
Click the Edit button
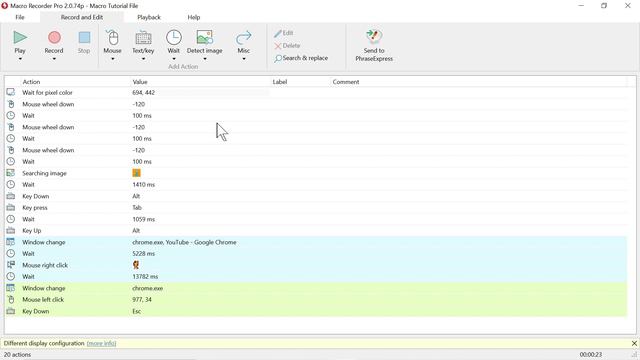pyautogui.click(x=284, y=33)
